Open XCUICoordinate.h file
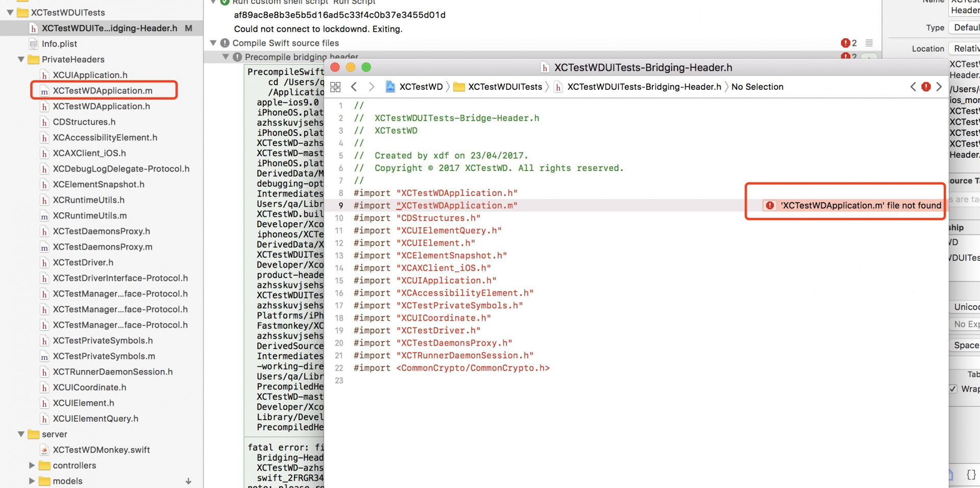This screenshot has height=488, width=980. pos(89,387)
